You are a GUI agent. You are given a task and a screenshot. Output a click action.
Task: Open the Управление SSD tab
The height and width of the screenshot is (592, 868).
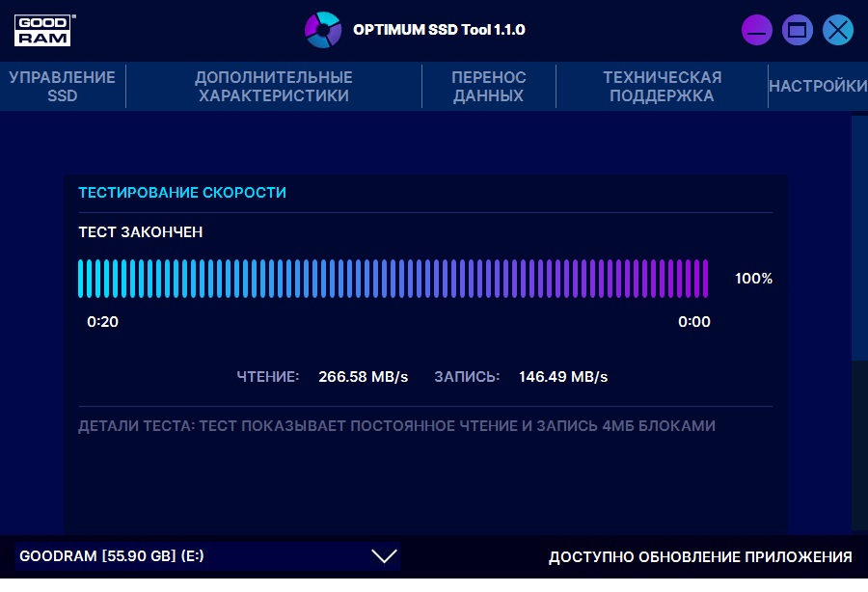click(x=63, y=87)
